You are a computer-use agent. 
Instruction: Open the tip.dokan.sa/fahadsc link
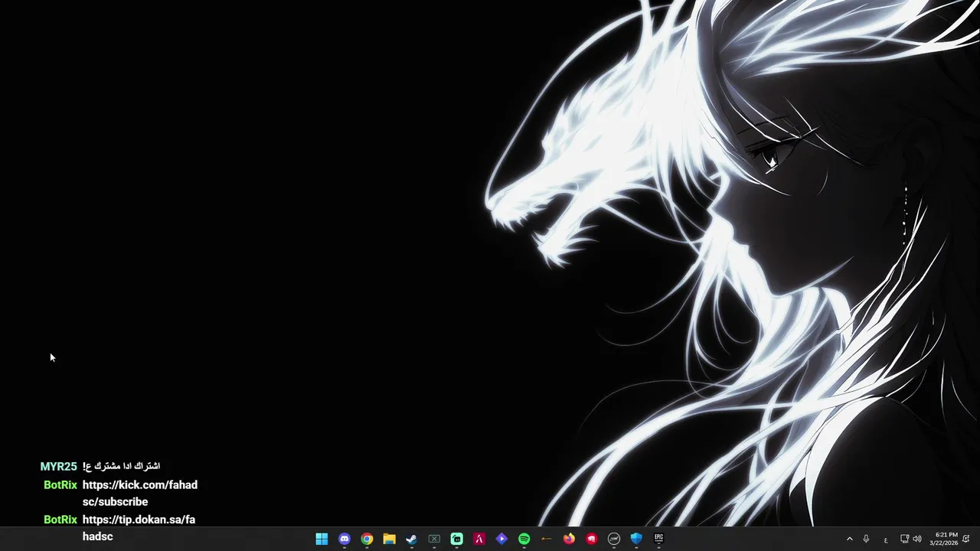[139, 528]
